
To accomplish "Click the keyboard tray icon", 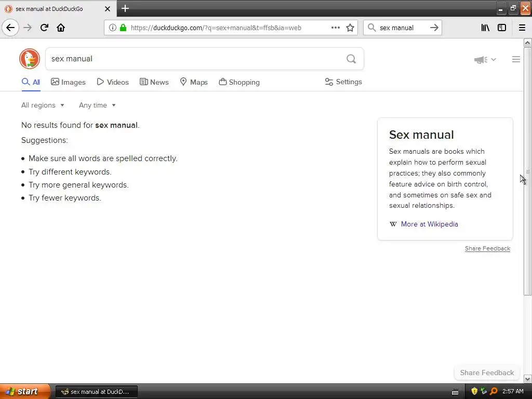I will [x=455, y=392].
